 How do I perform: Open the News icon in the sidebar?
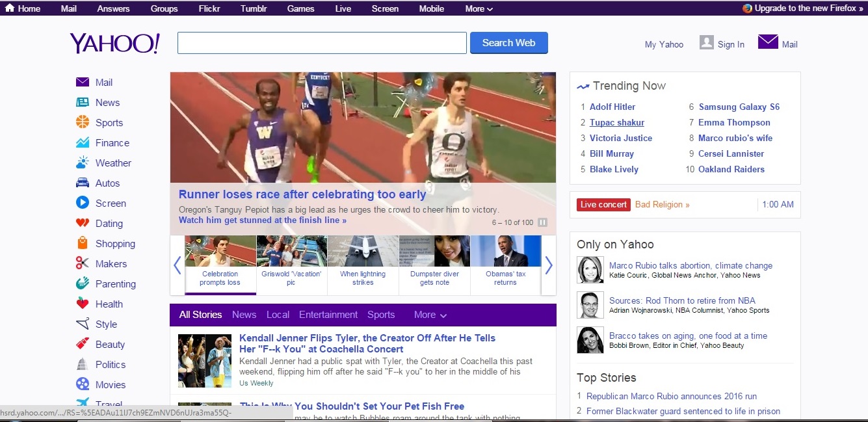pos(83,102)
